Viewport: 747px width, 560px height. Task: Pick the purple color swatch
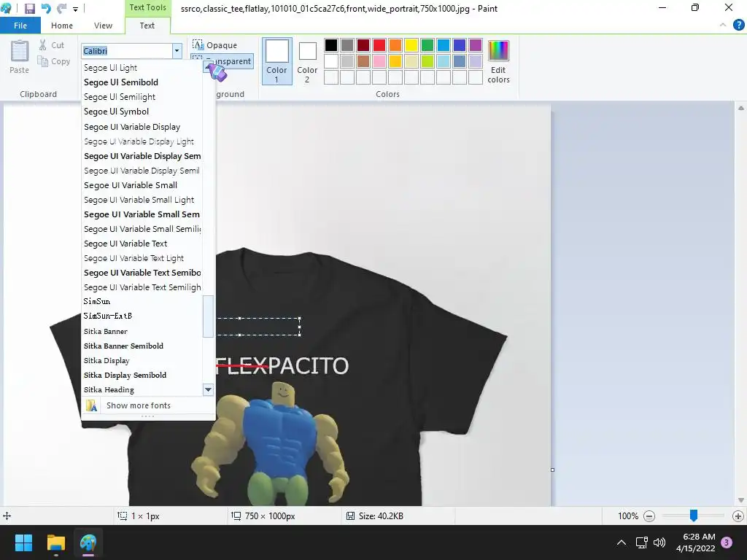click(476, 45)
